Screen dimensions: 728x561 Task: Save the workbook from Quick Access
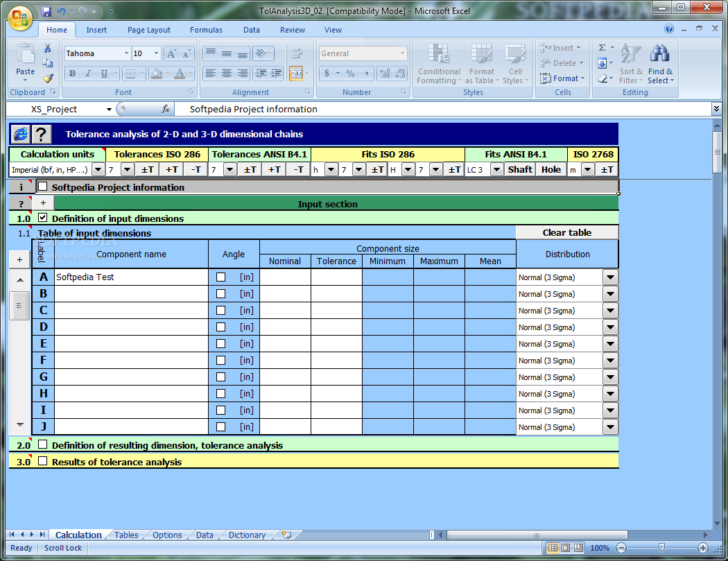click(x=46, y=11)
